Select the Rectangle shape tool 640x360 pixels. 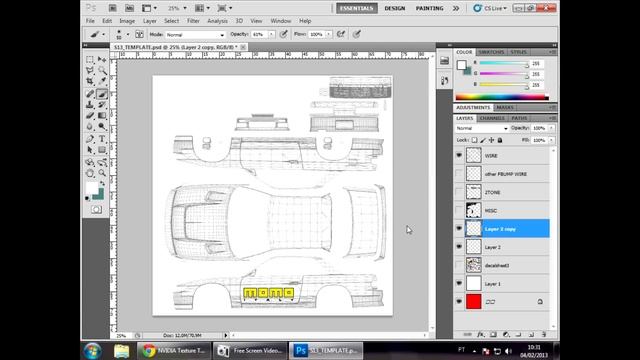(102, 150)
